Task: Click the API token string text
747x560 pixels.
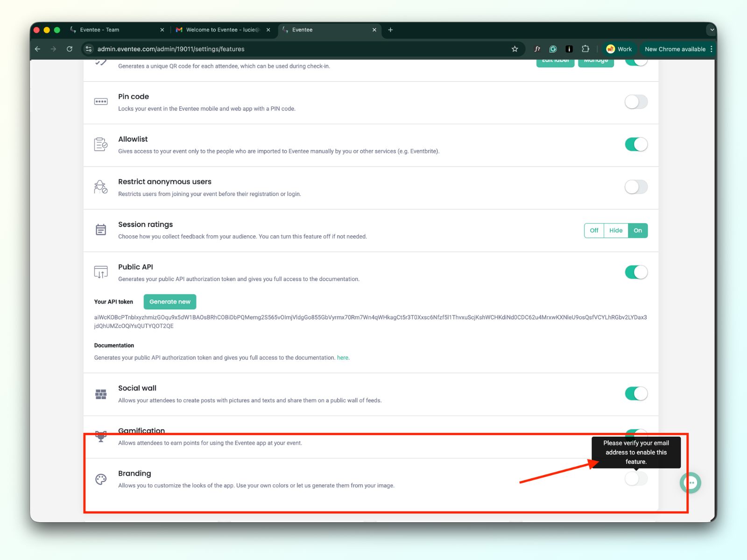Action: point(371,322)
